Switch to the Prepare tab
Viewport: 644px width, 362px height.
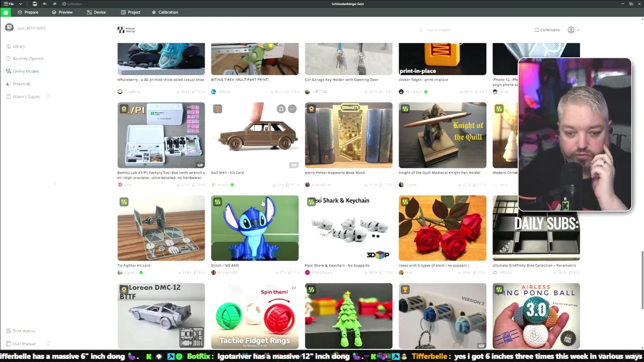pos(28,12)
